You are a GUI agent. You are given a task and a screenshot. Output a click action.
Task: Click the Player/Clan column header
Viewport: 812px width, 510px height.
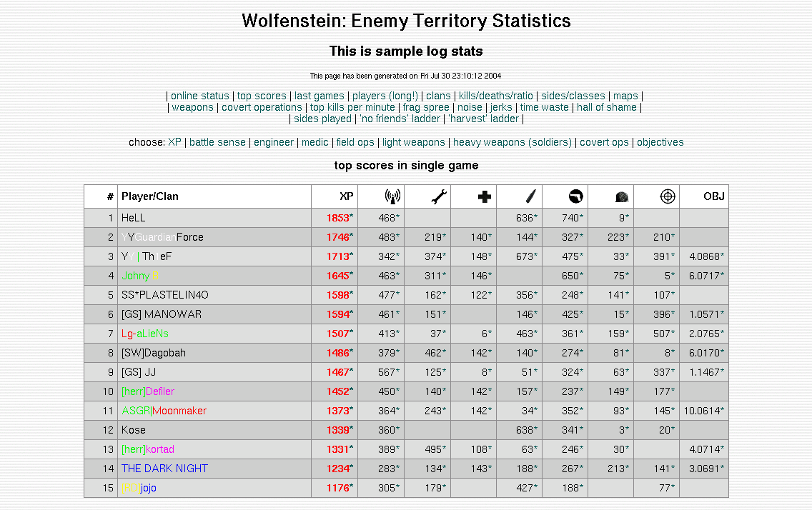[149, 196]
